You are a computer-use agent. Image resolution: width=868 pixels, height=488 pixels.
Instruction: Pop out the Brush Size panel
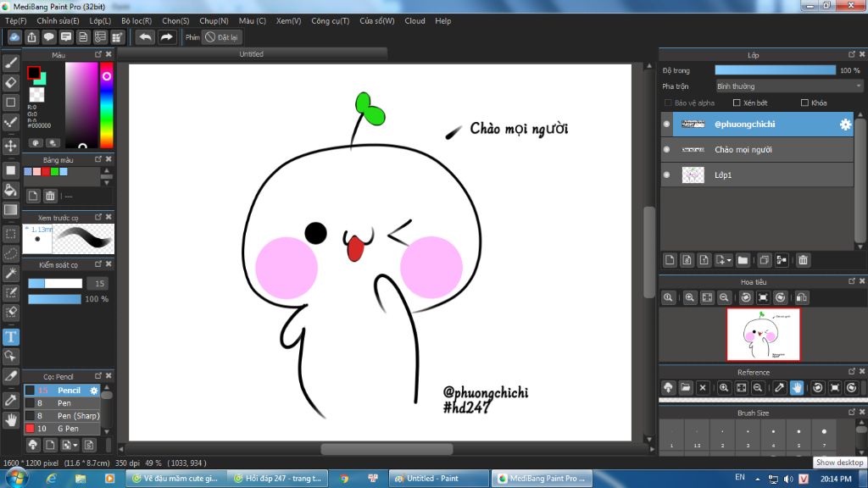click(x=851, y=413)
